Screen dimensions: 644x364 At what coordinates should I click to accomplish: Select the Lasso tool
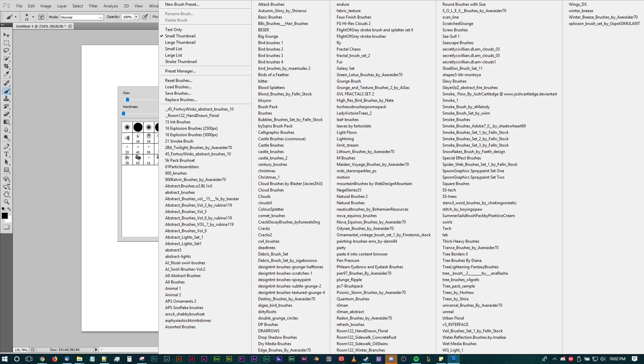tap(6, 51)
